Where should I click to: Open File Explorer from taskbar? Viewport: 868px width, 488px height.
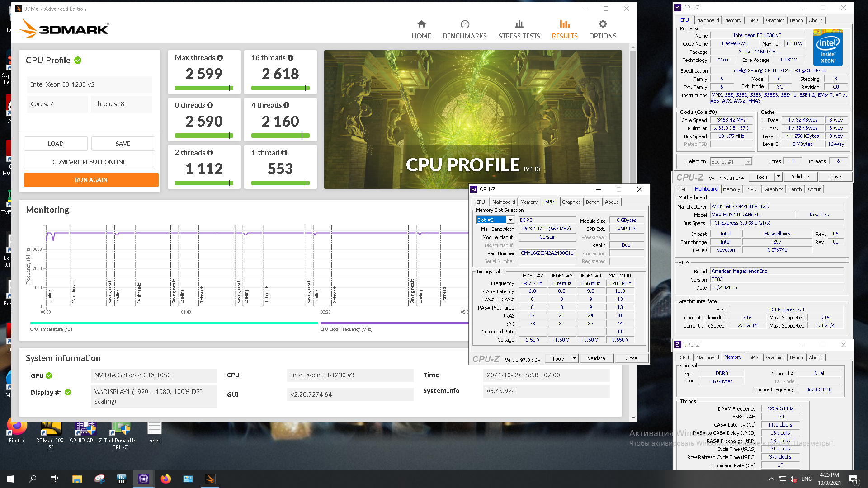(77, 479)
